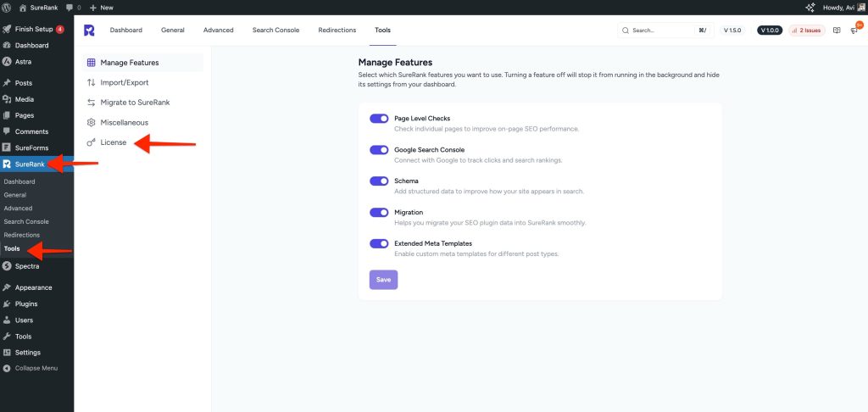The width and height of the screenshot is (868, 412).
Task: Open the documentation book icon
Action: [837, 31]
